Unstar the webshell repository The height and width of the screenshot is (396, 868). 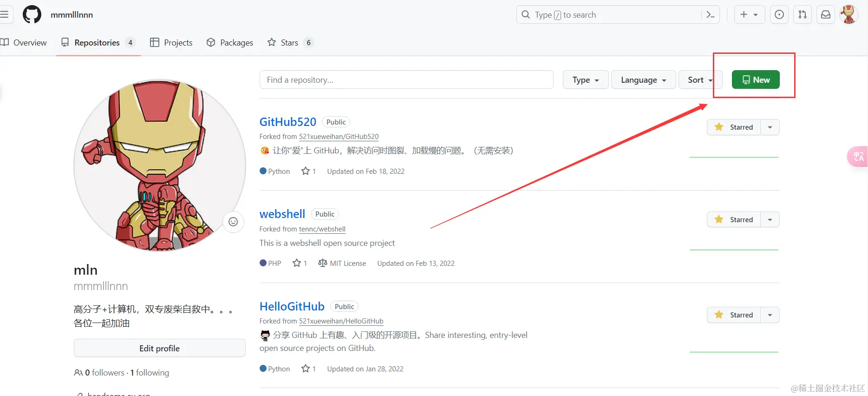pos(734,219)
